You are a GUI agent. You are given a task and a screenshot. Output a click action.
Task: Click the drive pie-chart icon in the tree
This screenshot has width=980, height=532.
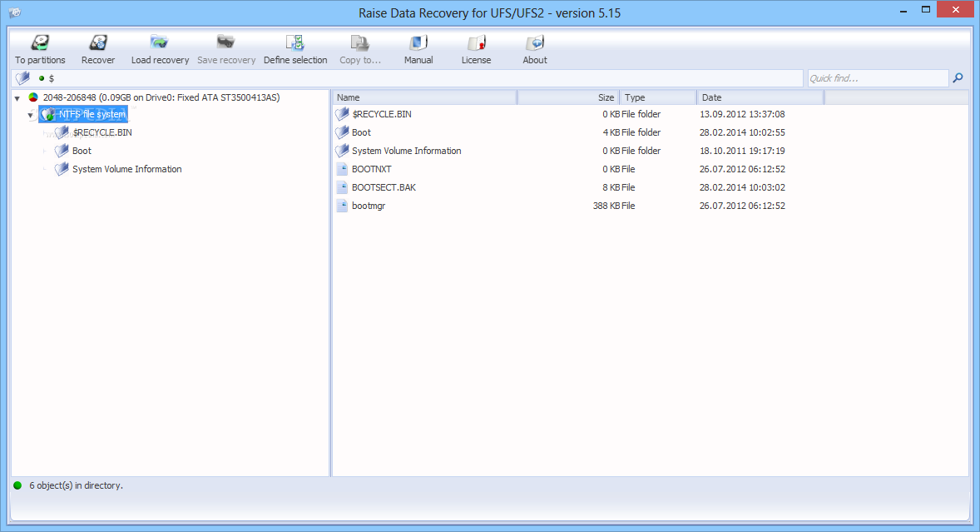(x=33, y=97)
